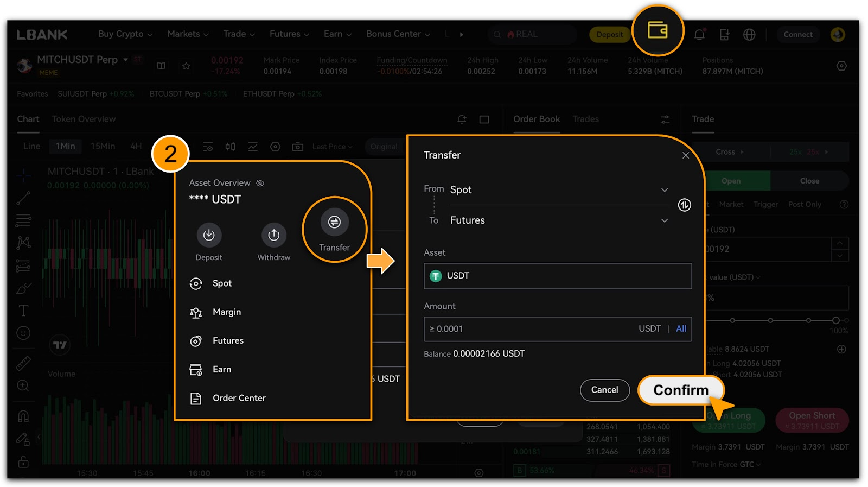Viewport: 868px width, 487px height.
Task: Confirm the transfer
Action: (x=680, y=390)
